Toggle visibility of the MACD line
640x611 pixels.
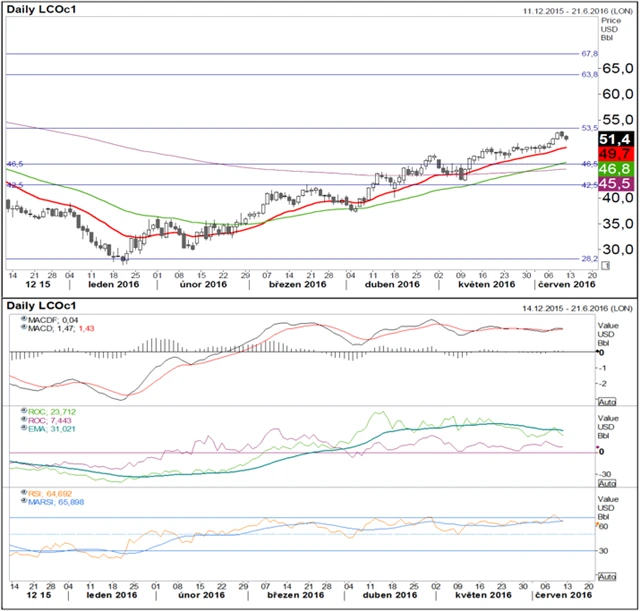[x=25, y=327]
